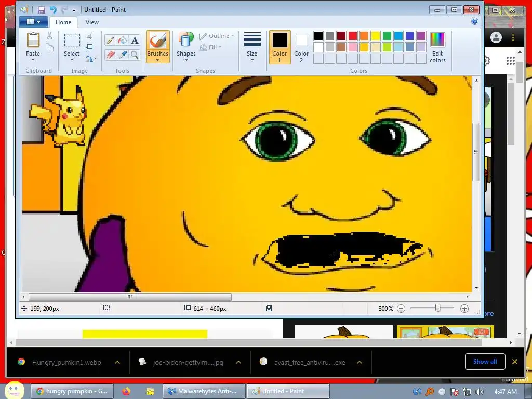Screen dimensions: 532x399
Task: Select the Eraser tool
Action: (x=110, y=55)
